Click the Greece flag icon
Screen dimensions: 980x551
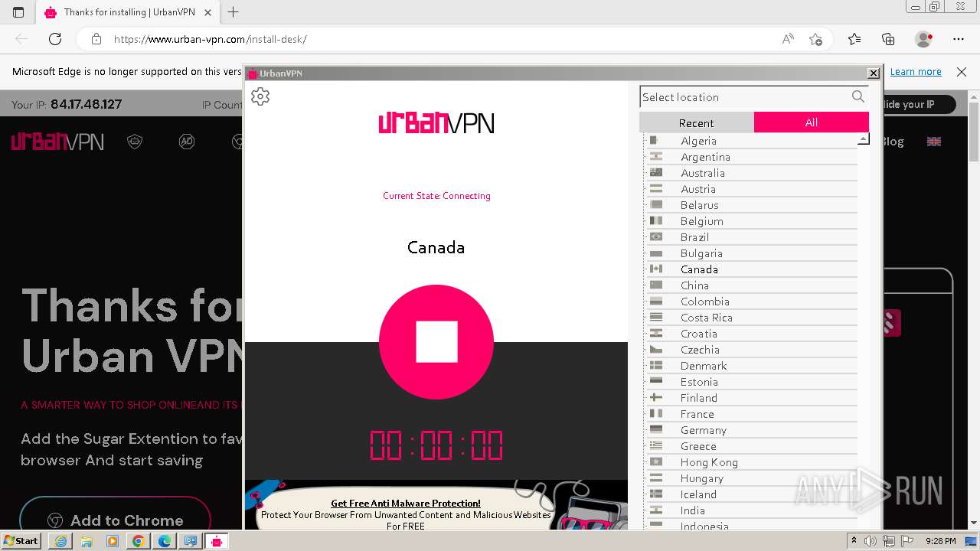click(656, 445)
